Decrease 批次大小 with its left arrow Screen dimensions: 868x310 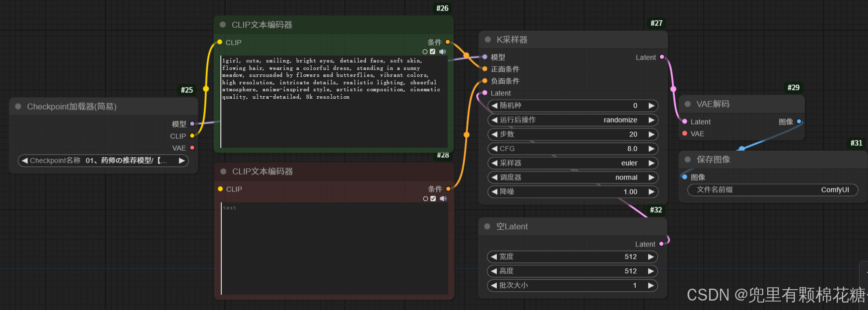tap(494, 286)
